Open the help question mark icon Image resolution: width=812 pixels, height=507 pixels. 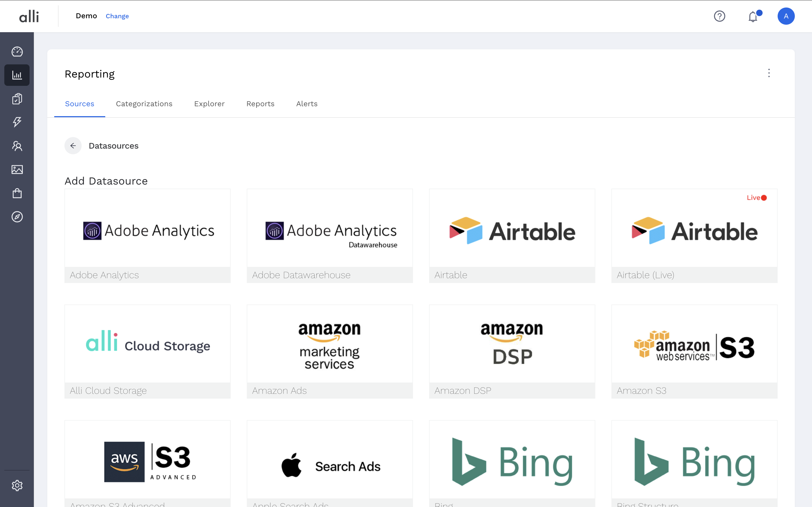pyautogui.click(x=719, y=16)
